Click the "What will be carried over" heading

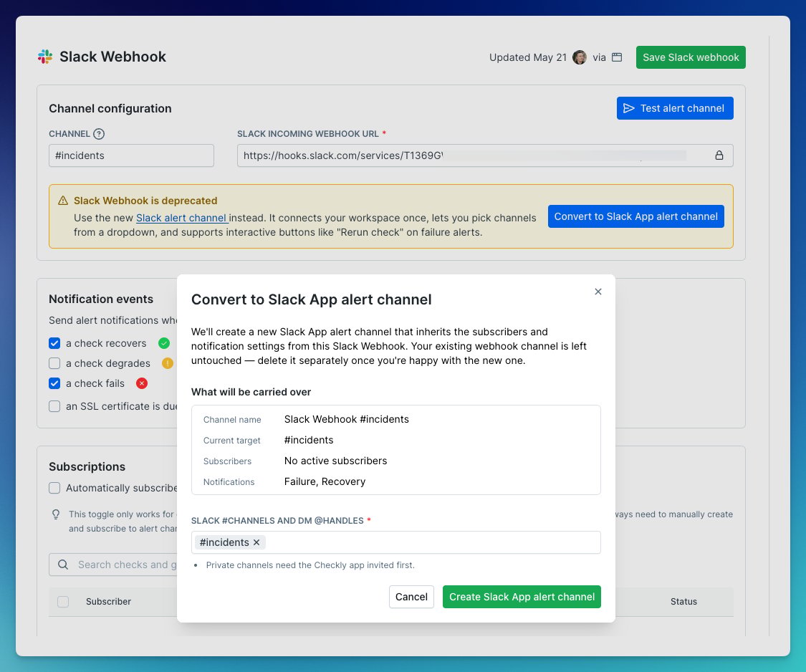tap(251, 392)
